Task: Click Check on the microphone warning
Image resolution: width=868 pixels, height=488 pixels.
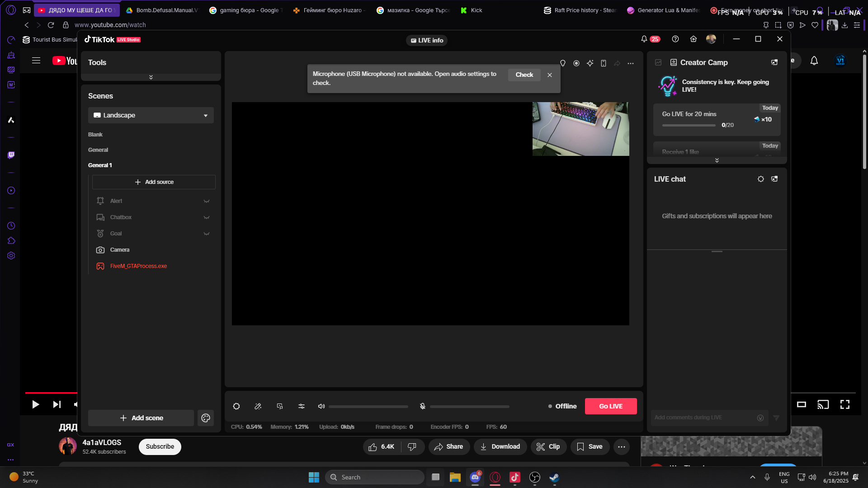Action: (x=524, y=75)
